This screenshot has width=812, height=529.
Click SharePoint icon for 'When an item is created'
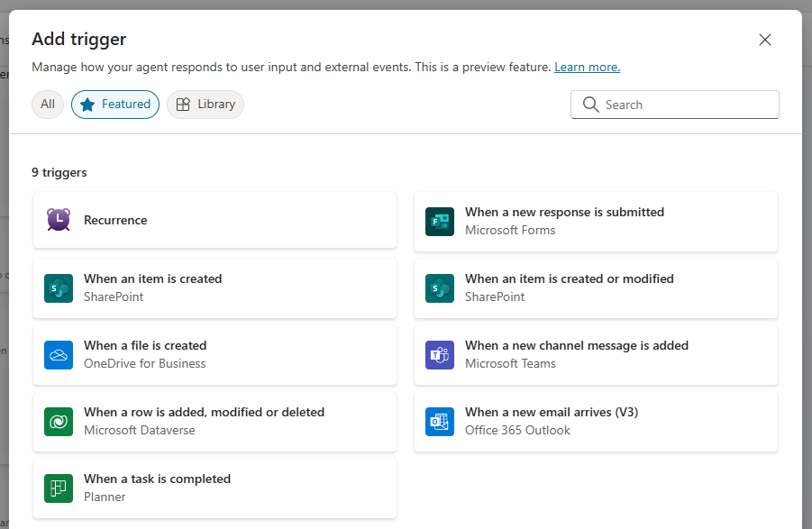59,288
